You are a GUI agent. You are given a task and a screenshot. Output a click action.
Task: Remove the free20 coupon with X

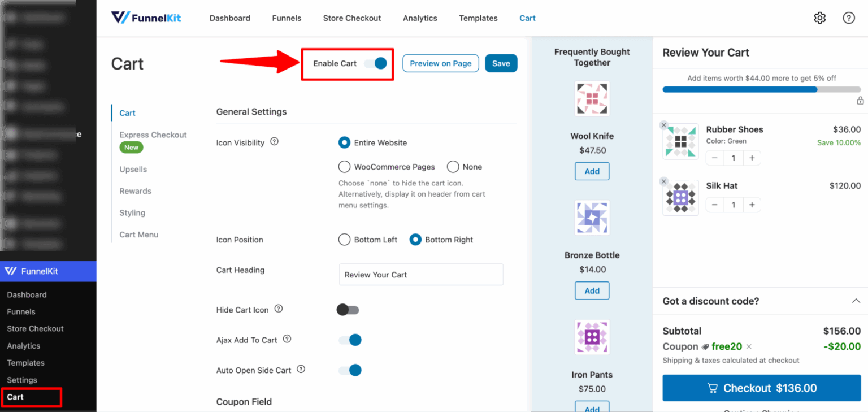(x=749, y=346)
